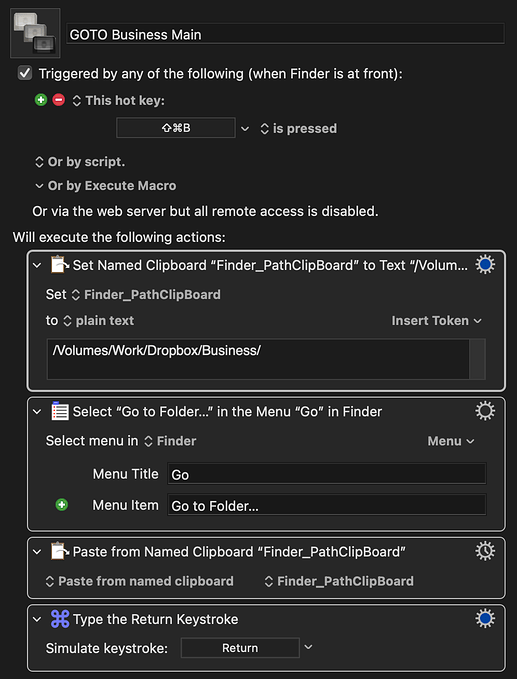Click the macro name field 'GOTO Business Main'
This screenshot has width=517, height=679.
(x=285, y=34)
